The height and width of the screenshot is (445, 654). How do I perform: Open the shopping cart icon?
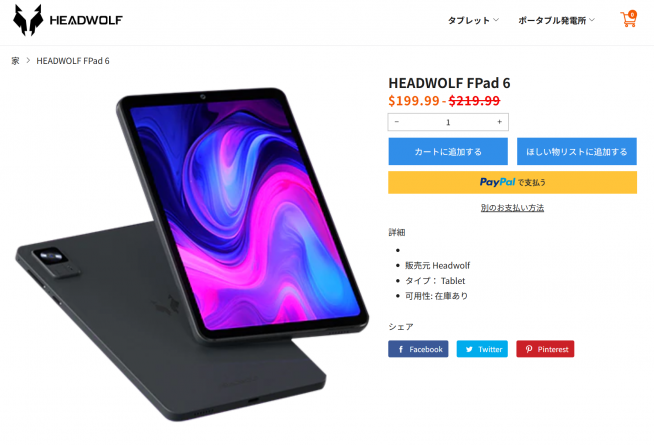(x=629, y=19)
